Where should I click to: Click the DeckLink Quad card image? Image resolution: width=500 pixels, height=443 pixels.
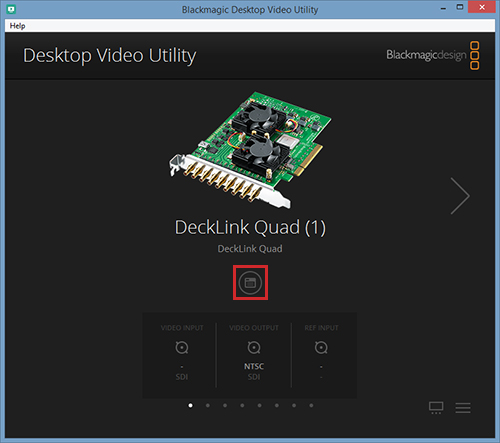[250, 150]
